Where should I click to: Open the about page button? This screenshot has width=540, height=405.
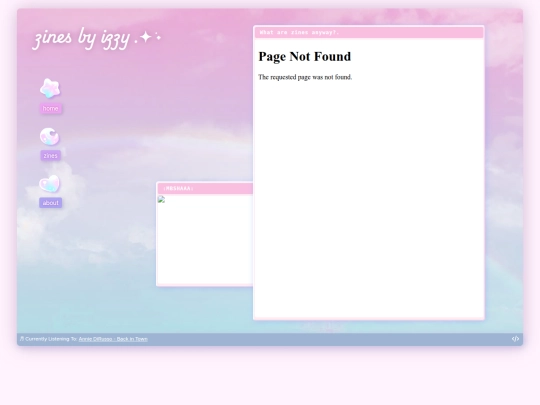(51, 203)
